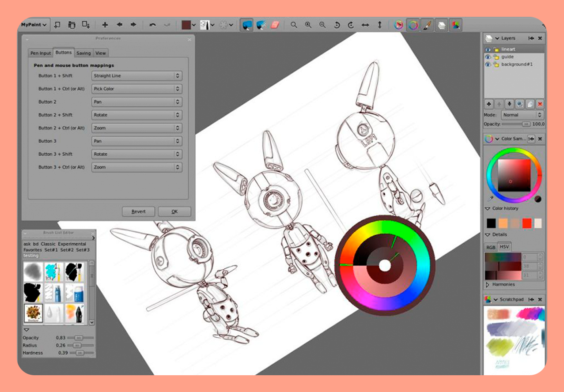This screenshot has width=564, height=392.
Task: Click the mirror horizontal icon
Action: [365, 25]
